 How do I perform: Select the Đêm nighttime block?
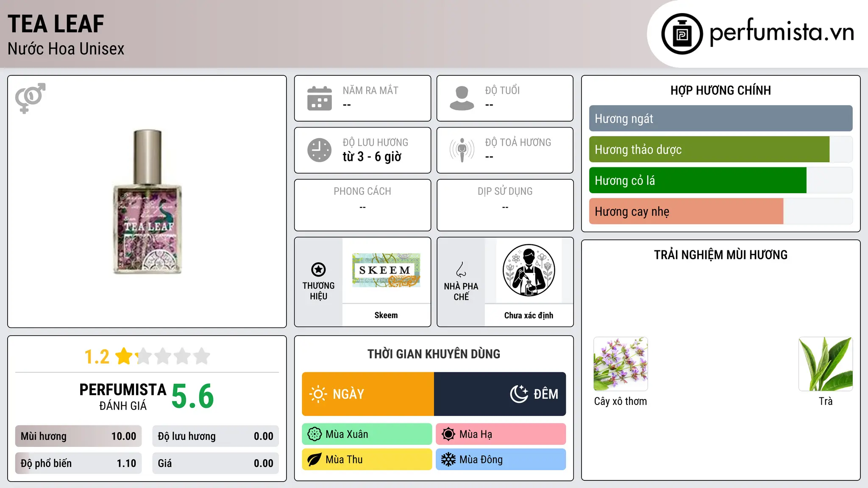pyautogui.click(x=500, y=394)
